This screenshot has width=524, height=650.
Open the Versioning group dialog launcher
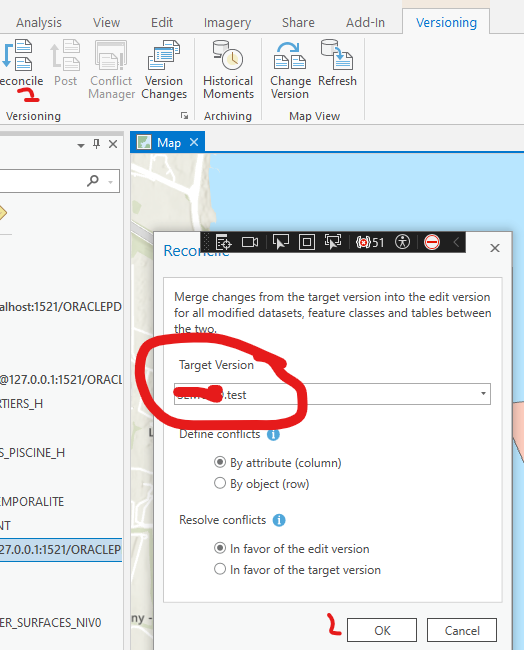184,116
